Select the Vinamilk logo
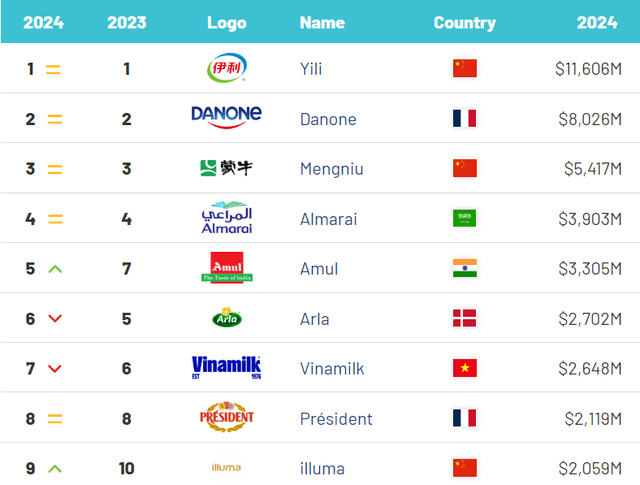 click(226, 368)
